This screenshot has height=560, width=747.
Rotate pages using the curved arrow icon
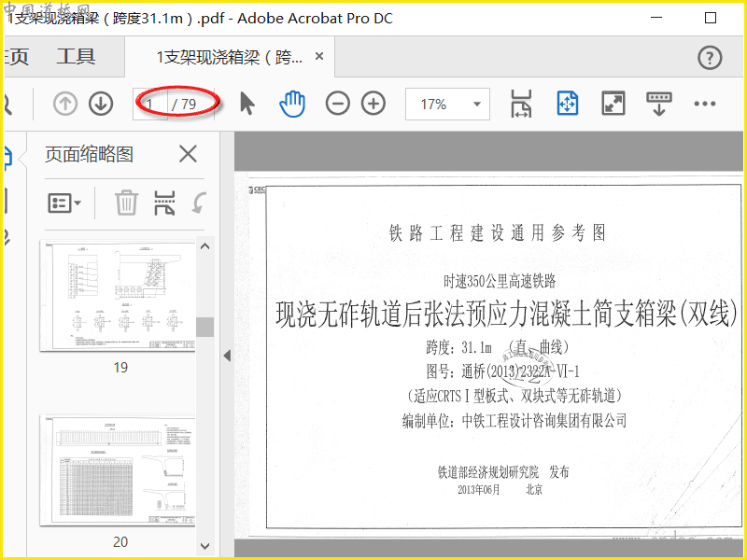(200, 203)
